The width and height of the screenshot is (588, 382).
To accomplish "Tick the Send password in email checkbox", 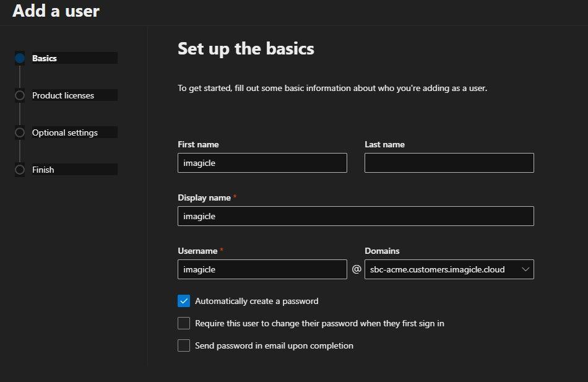I will [x=184, y=345].
